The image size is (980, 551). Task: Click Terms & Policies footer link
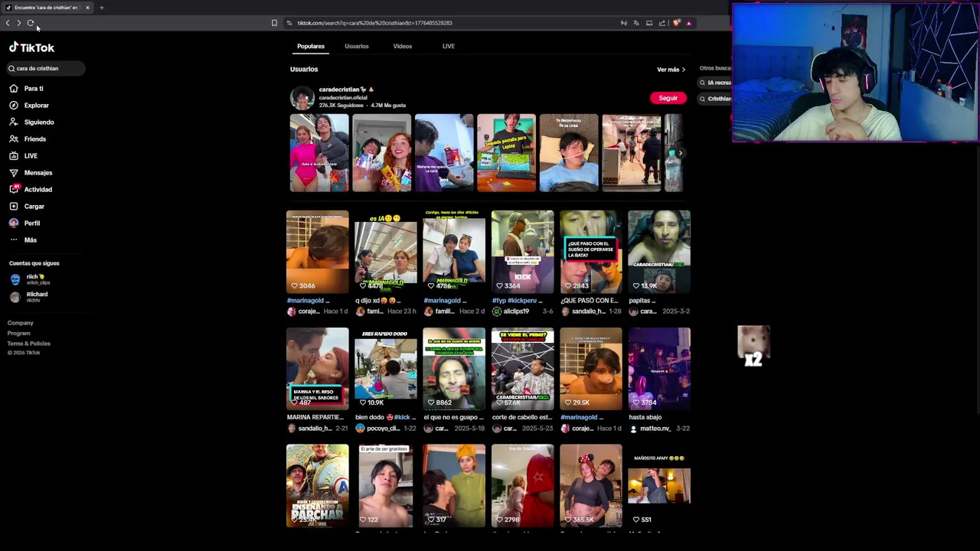29,343
